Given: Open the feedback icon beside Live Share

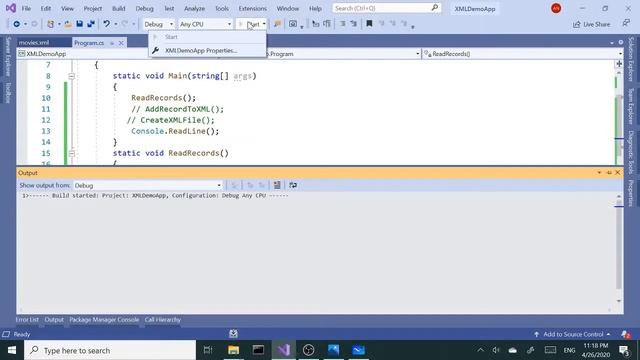Looking at the screenshot, I should tap(626, 24).
